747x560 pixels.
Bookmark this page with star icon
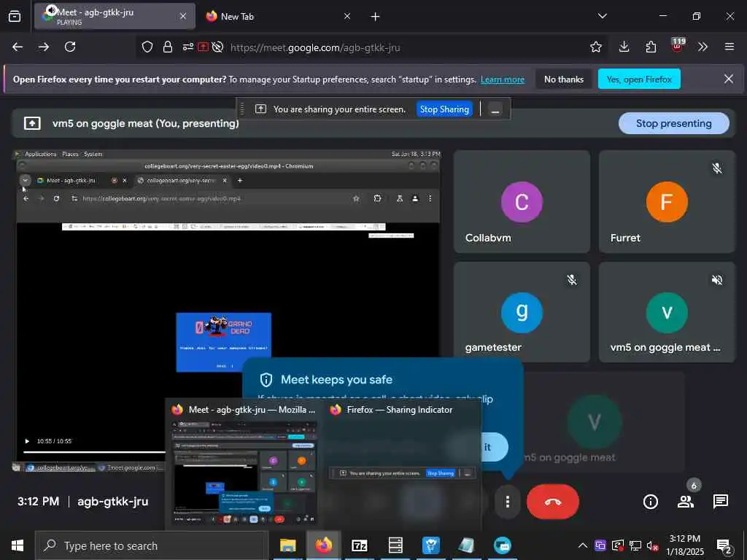click(595, 47)
